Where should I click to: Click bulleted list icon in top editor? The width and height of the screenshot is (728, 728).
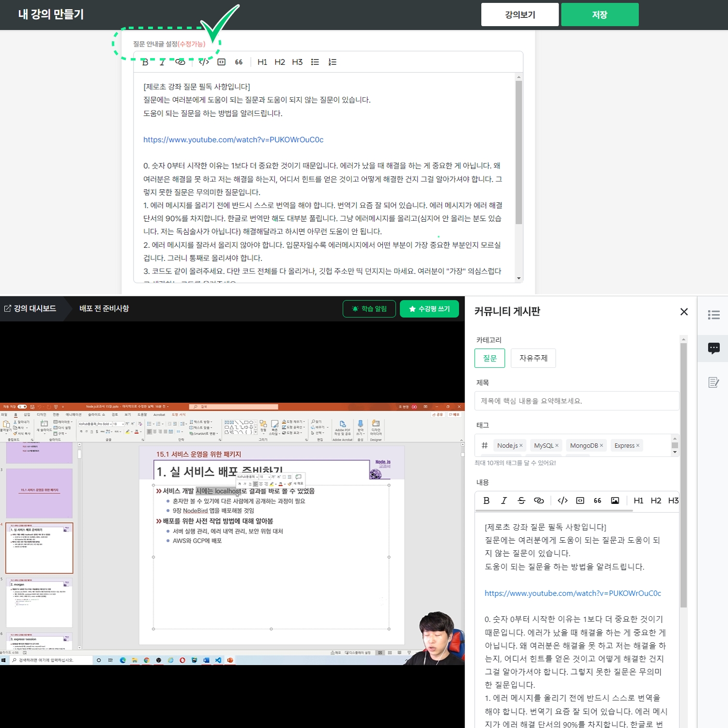coord(315,62)
